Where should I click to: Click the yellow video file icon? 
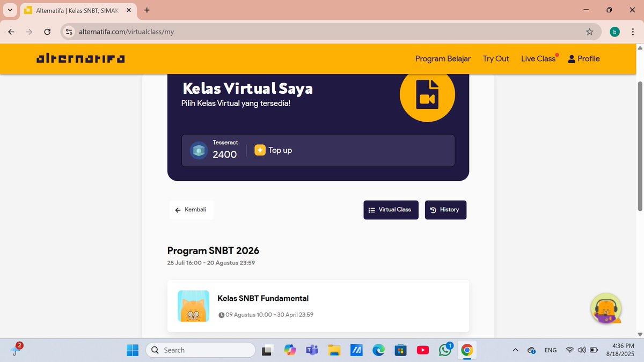click(x=427, y=95)
